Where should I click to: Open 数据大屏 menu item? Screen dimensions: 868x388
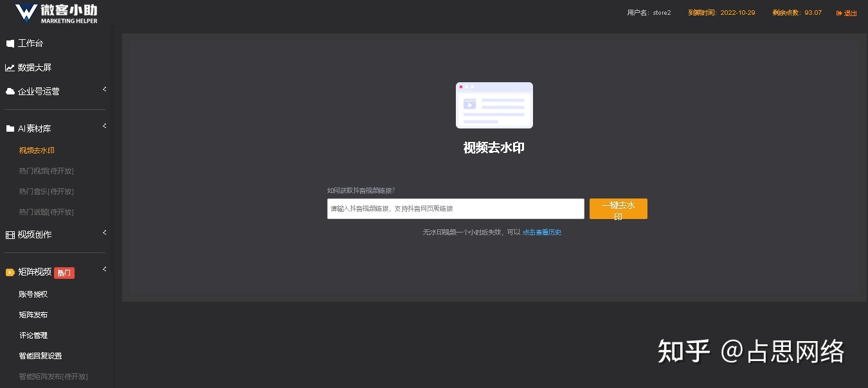point(35,67)
